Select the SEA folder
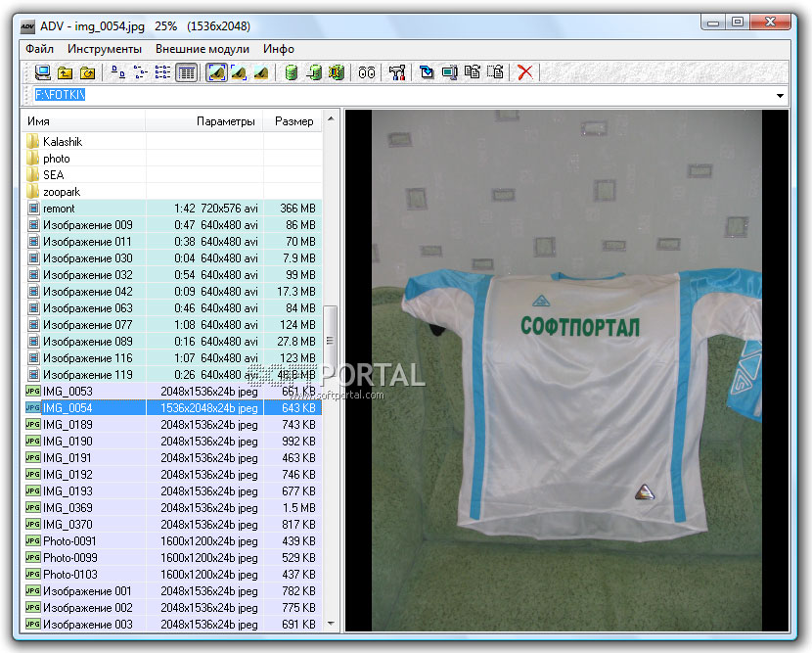Screen dimensions: 812x653 click(x=172, y=174)
